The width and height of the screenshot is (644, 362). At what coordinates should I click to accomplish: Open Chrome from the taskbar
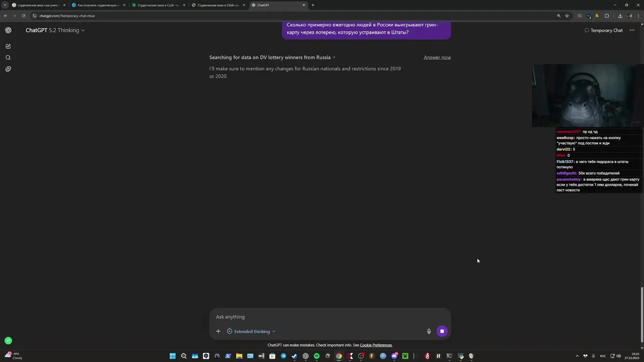tap(339, 356)
